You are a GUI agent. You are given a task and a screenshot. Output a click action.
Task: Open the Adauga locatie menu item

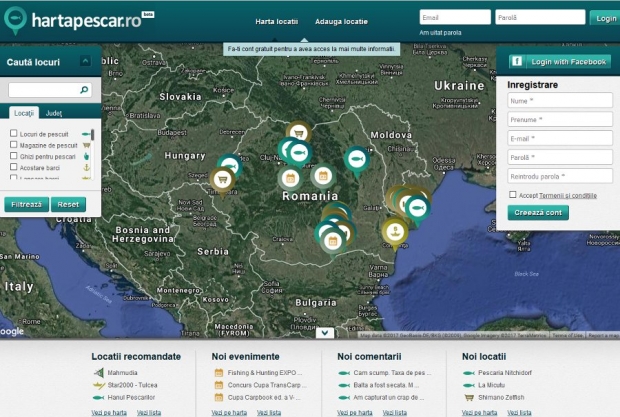pyautogui.click(x=341, y=21)
